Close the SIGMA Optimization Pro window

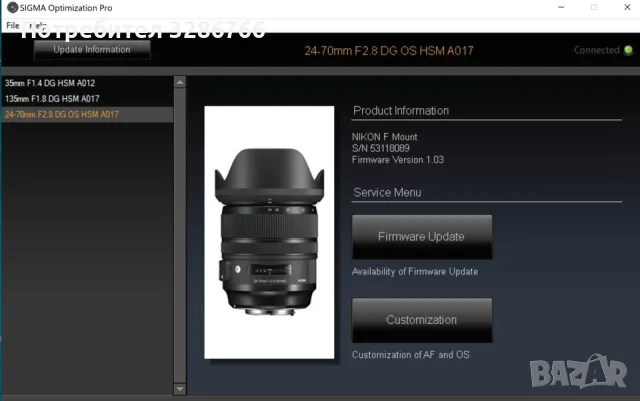pyautogui.click(x=627, y=7)
